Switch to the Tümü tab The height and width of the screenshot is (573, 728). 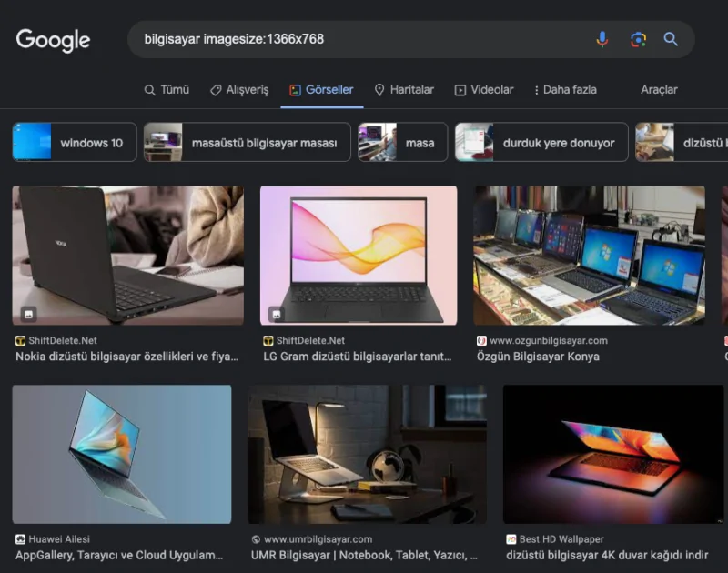167,90
